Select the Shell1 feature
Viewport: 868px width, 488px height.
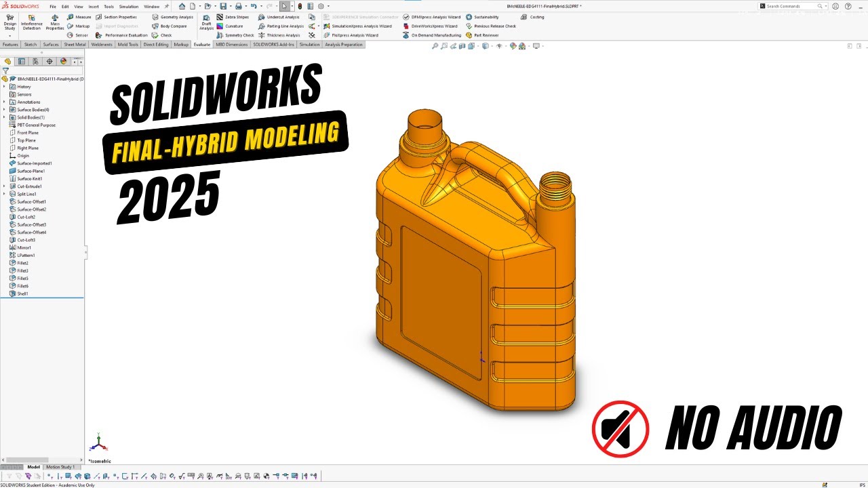pyautogui.click(x=19, y=293)
